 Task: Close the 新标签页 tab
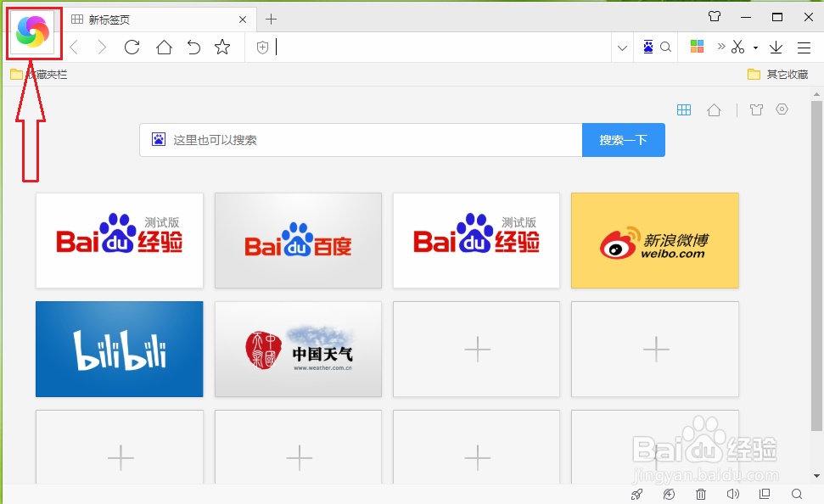coord(242,20)
